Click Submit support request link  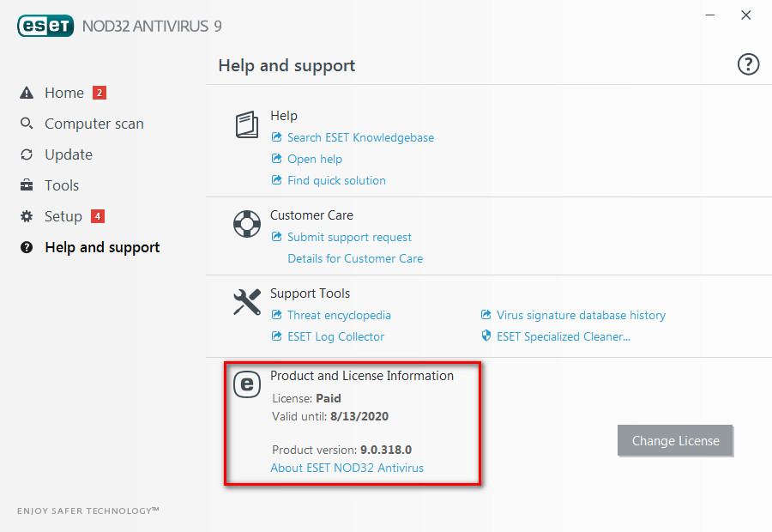[x=349, y=237]
